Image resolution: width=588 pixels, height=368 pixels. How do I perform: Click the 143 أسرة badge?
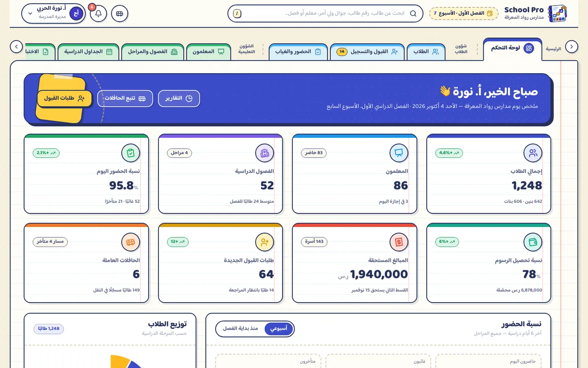coord(314,241)
